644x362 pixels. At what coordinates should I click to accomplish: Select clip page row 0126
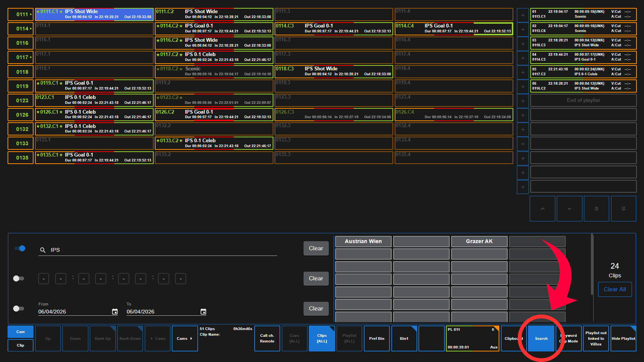coord(20,115)
